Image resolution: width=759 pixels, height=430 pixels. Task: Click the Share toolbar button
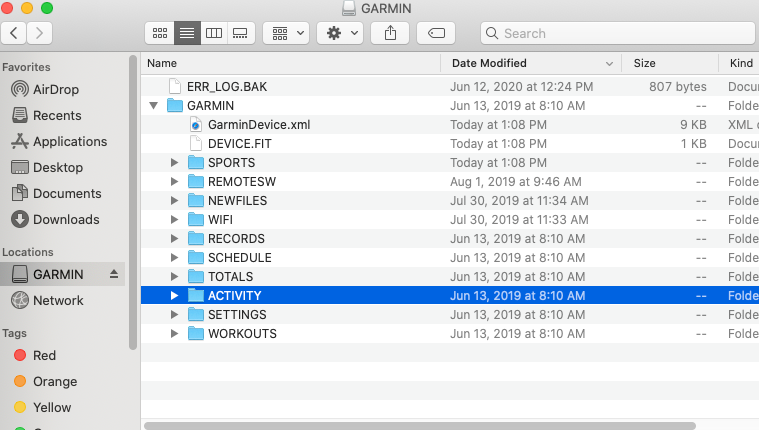click(390, 33)
